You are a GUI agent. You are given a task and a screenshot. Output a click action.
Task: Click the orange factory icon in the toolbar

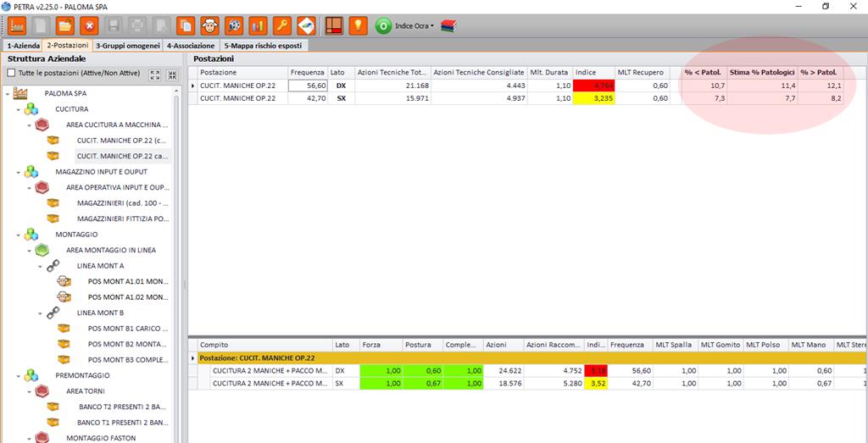click(17, 25)
